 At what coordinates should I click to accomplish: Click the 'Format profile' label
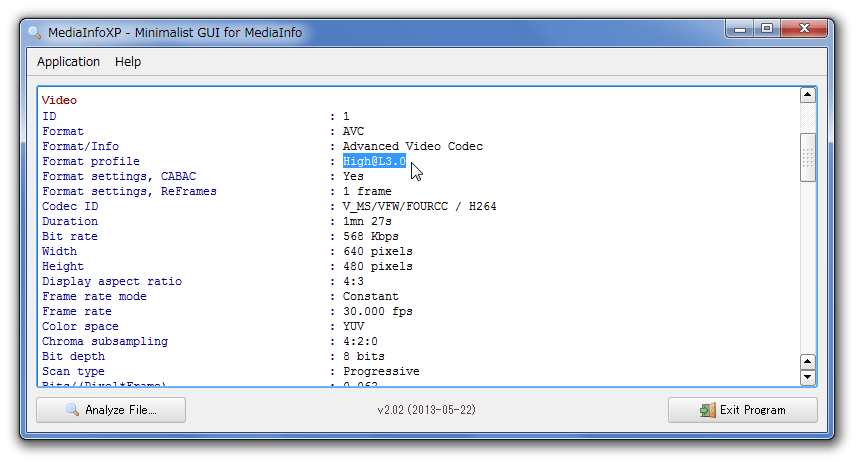pyautogui.click(x=91, y=161)
